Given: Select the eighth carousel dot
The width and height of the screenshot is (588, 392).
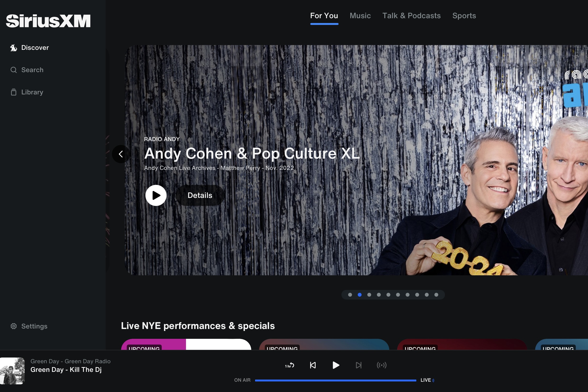Looking at the screenshot, I should coord(417,295).
